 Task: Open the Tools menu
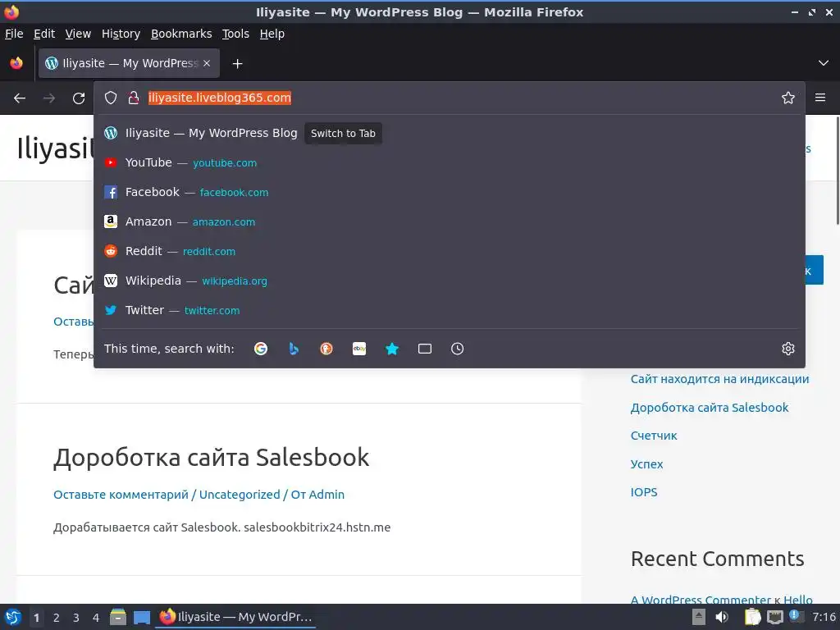pyautogui.click(x=235, y=34)
